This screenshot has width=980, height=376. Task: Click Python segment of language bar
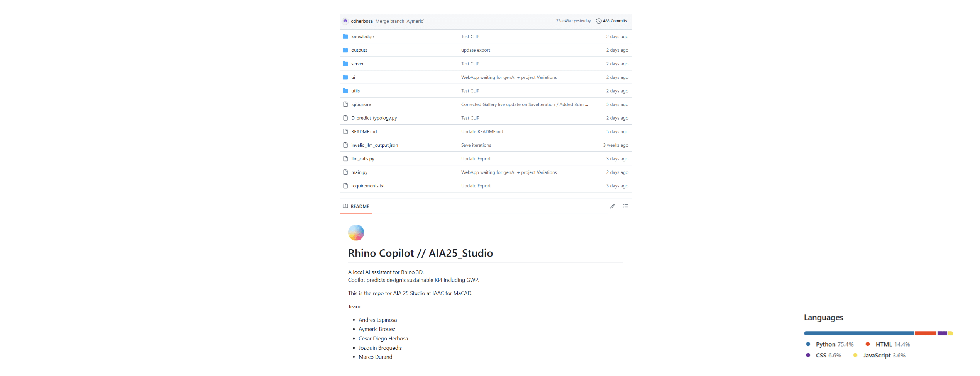859,333
